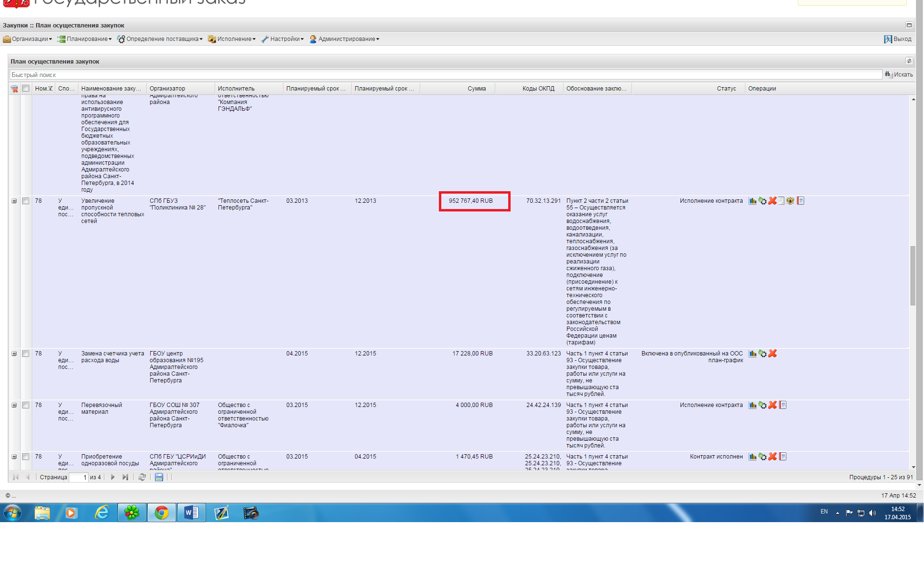924x578 pixels.
Task: Jump to last page arrow in pager
Action: 125,477
